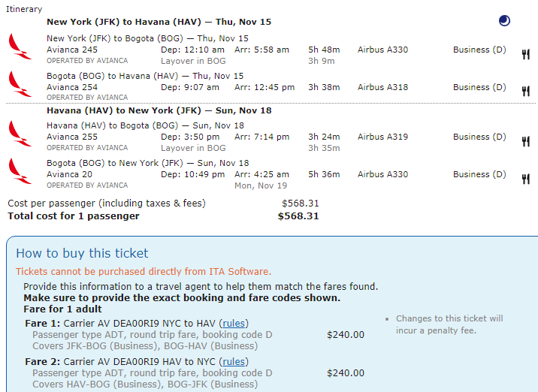Click Avianca logo beside flight 20
This screenshot has width=538, height=392.
(20, 171)
